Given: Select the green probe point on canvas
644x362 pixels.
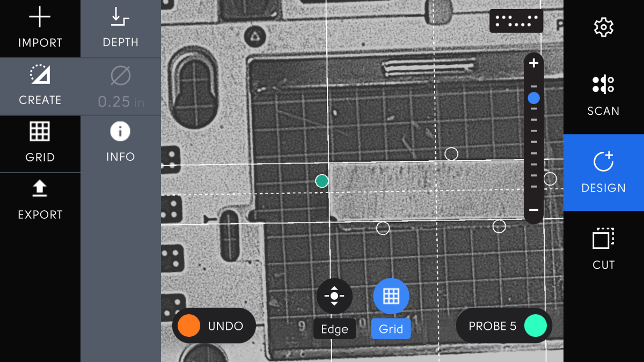Looking at the screenshot, I should 321,181.
